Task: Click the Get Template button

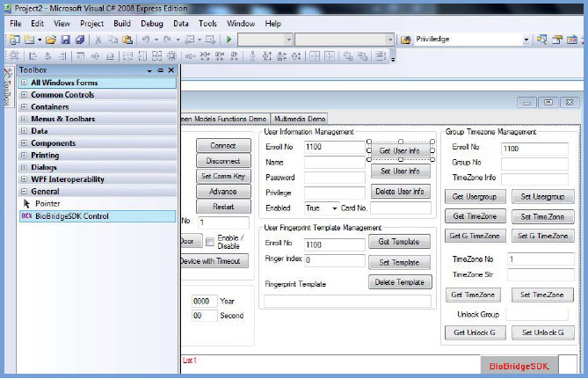Action: click(399, 242)
